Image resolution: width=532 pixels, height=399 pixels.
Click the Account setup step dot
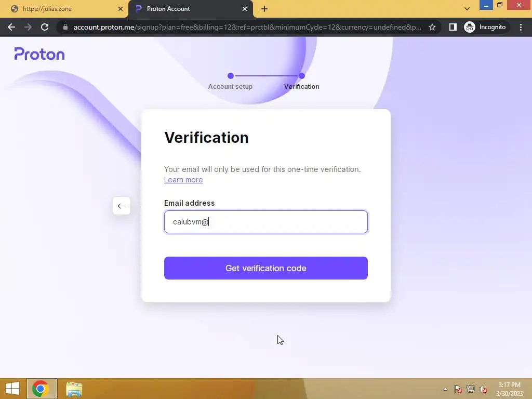click(x=231, y=76)
